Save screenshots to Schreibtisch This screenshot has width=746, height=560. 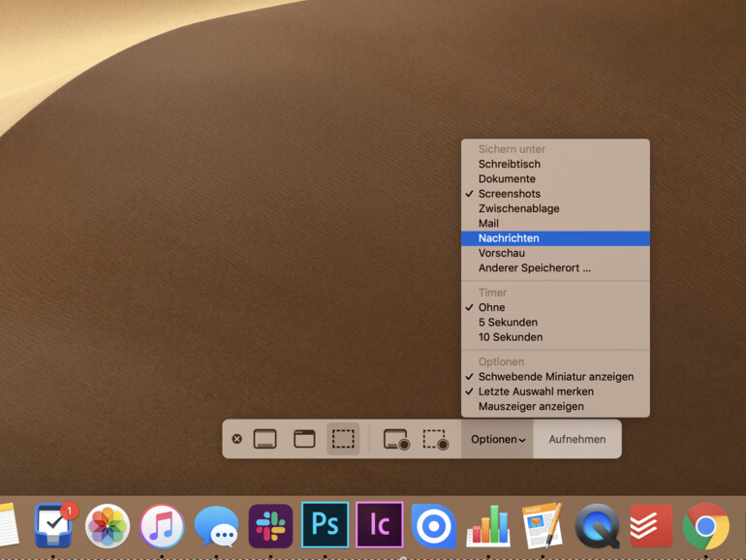509,164
